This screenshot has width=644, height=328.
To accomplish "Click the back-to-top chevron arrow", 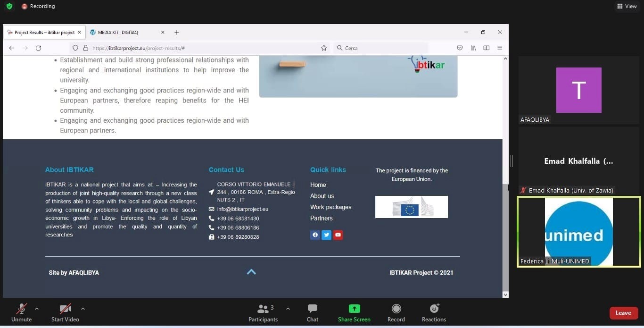I will (251, 272).
